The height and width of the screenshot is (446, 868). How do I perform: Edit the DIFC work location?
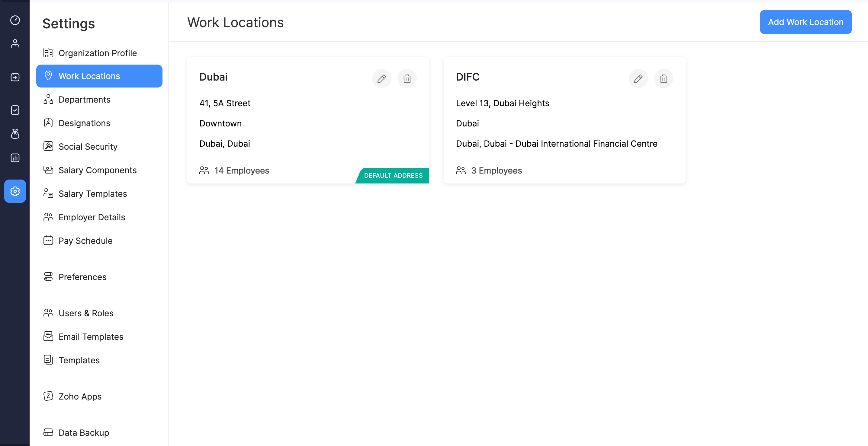(x=638, y=78)
